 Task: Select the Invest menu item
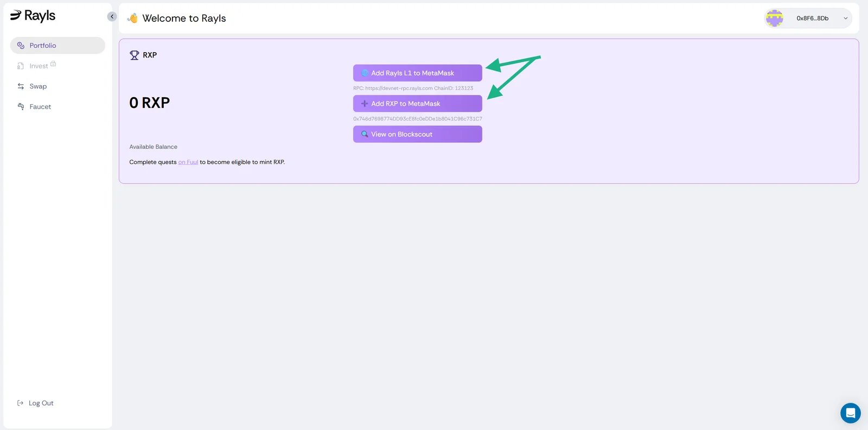tap(39, 66)
